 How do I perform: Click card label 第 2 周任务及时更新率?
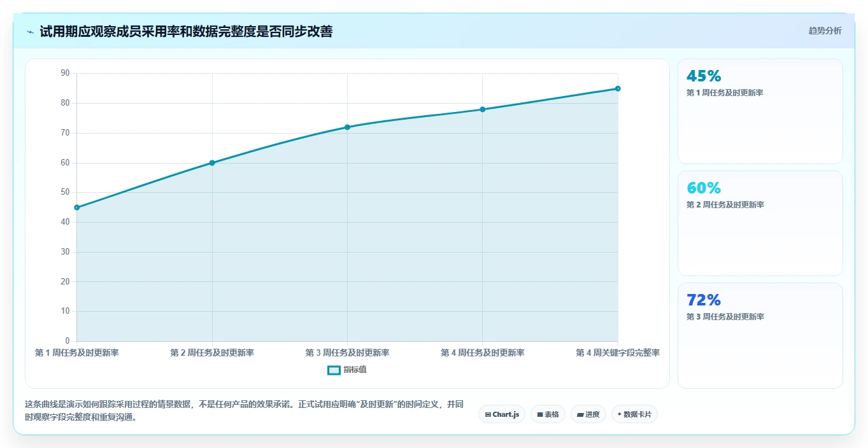pyautogui.click(x=725, y=205)
